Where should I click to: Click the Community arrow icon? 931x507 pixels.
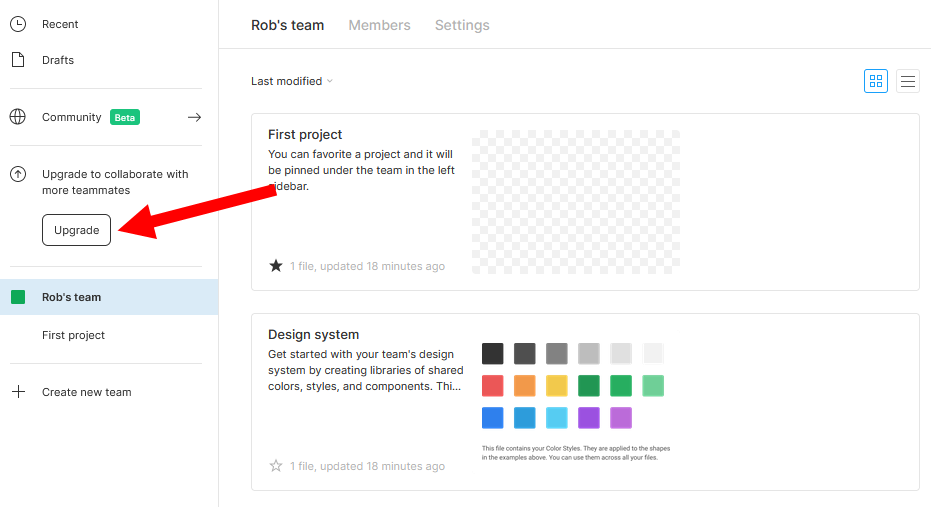(195, 117)
